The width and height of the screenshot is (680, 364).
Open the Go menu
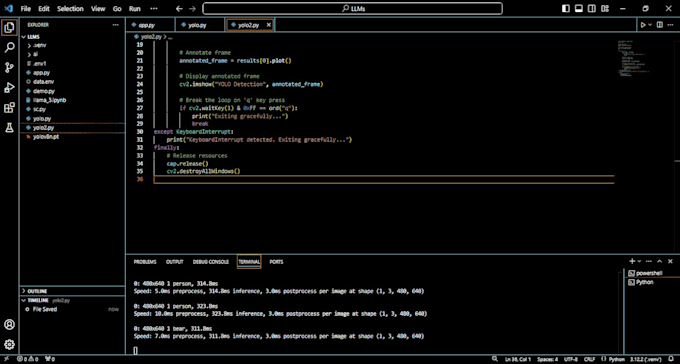tap(117, 9)
